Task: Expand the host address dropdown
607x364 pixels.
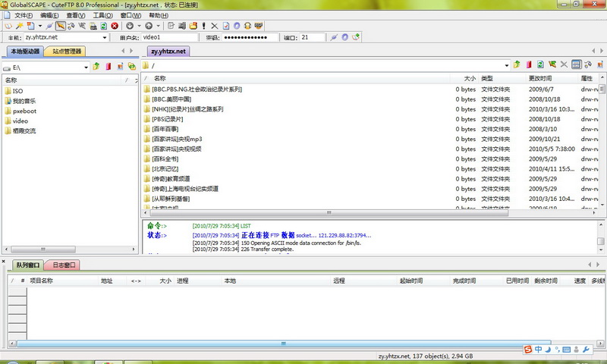Action: pos(103,37)
